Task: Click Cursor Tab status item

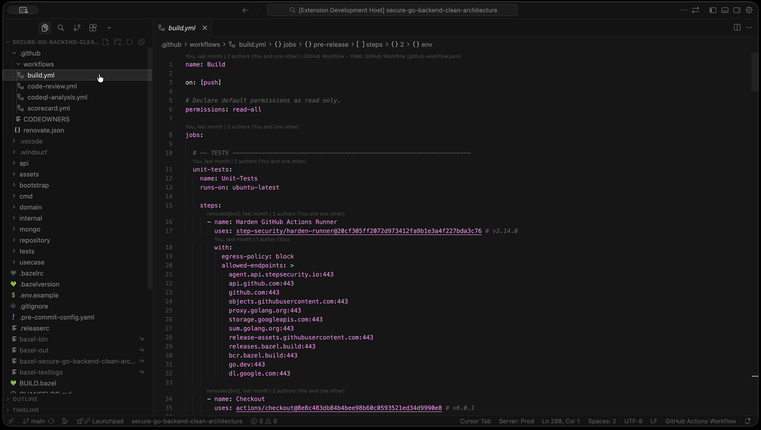Action: pos(475,421)
